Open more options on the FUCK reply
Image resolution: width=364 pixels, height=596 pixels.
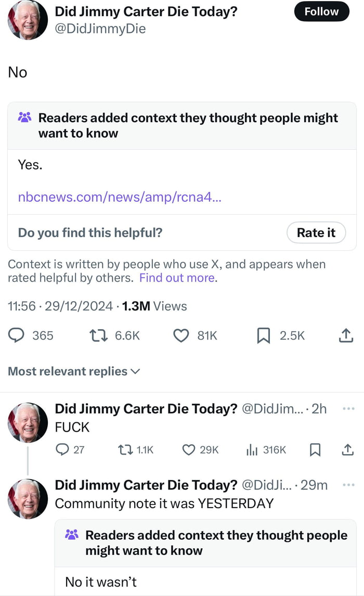pyautogui.click(x=348, y=409)
